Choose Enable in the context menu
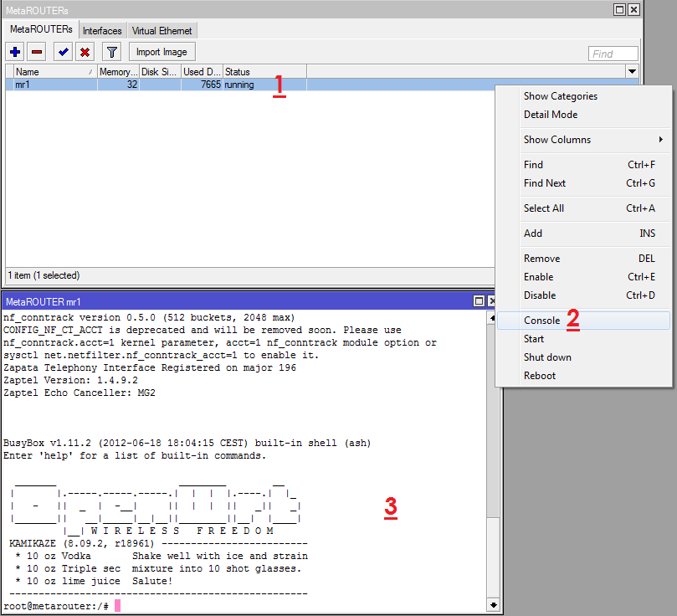 (583, 277)
